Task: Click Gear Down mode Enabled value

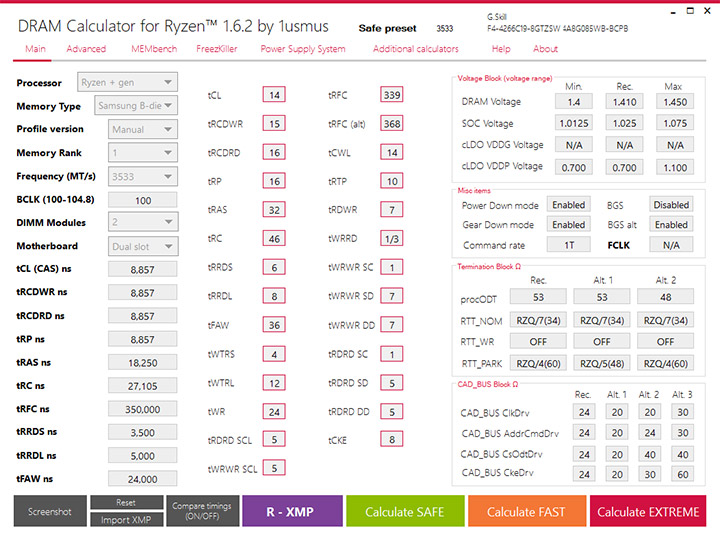Action: coord(568,225)
